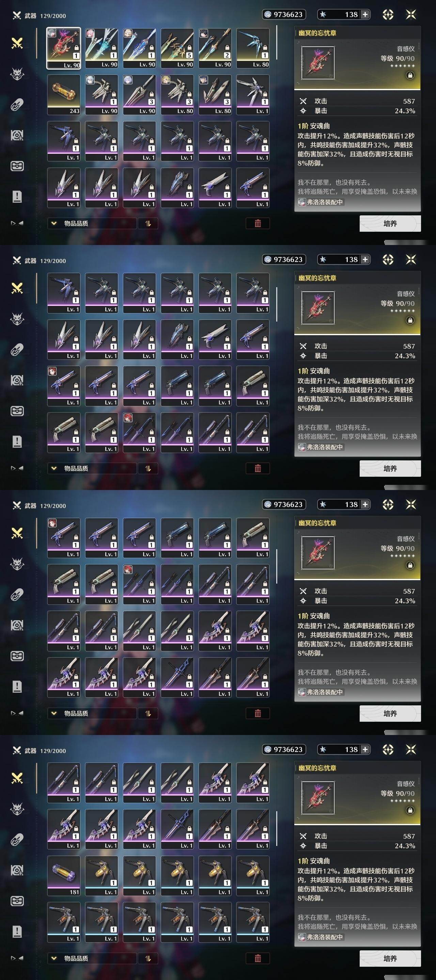The height and width of the screenshot is (980, 436).
Task: Click 培养 button in the 181 tube view
Action: pyautogui.click(x=390, y=958)
